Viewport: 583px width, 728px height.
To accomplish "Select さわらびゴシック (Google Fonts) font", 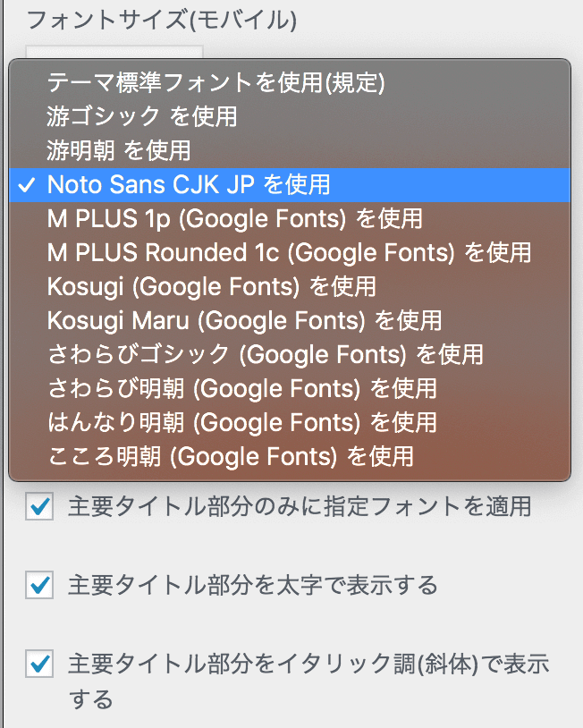I will click(265, 354).
